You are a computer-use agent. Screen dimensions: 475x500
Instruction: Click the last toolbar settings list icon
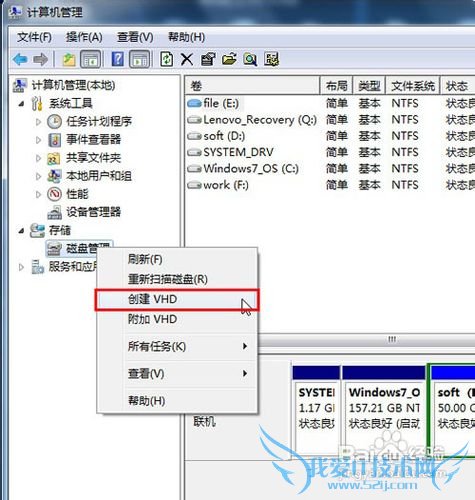click(271, 59)
